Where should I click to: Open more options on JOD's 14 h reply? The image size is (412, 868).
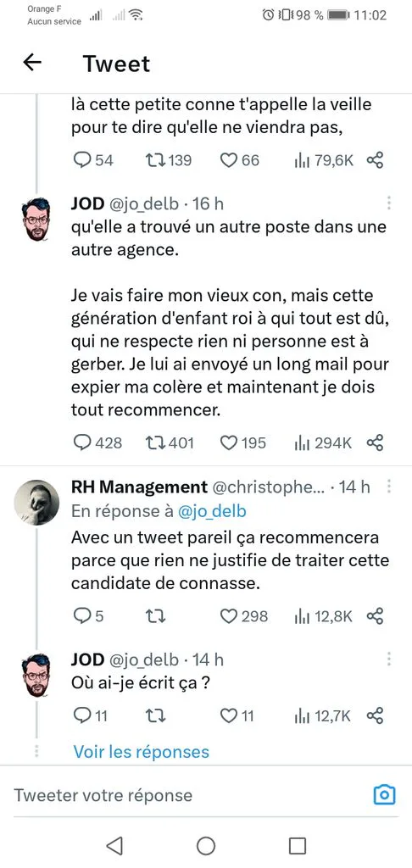(x=389, y=659)
